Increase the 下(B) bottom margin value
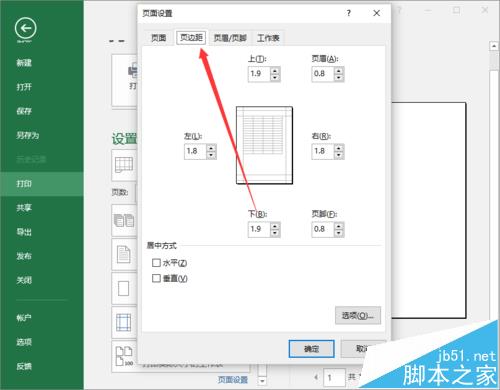This screenshot has height=390, width=500. 275,226
